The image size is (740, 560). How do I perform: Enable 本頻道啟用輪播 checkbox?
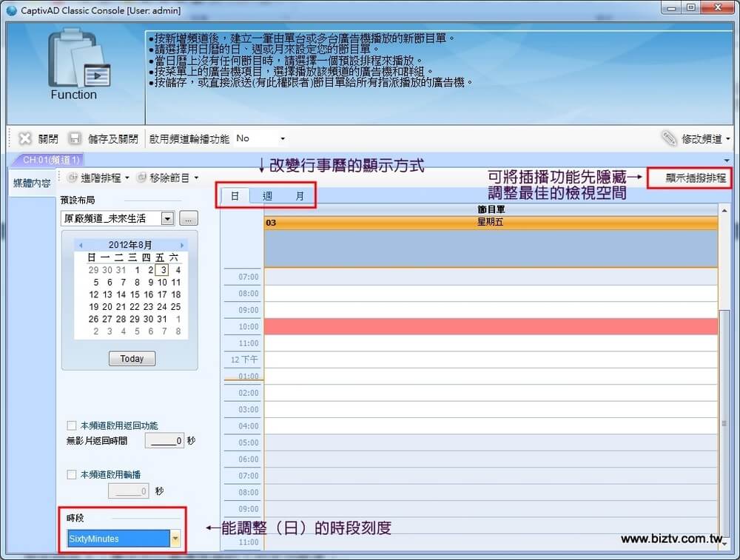(x=72, y=474)
